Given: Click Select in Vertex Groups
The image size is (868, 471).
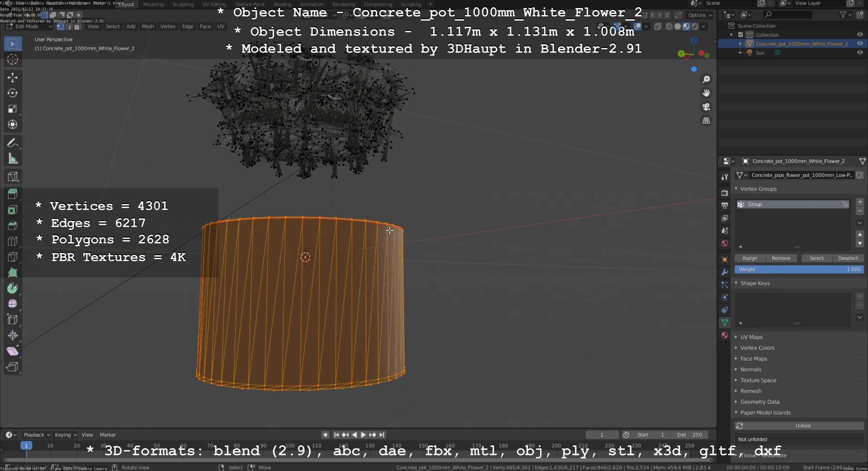Looking at the screenshot, I should [817, 258].
